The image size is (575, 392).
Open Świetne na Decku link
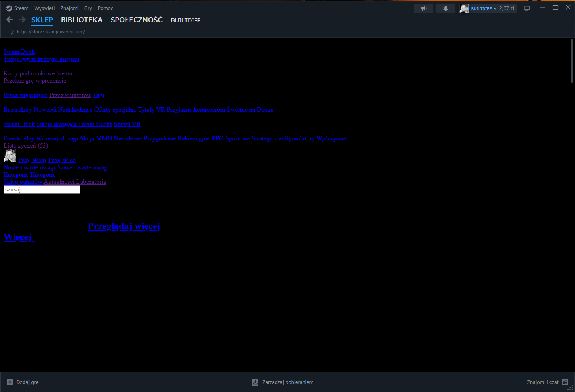click(x=250, y=110)
